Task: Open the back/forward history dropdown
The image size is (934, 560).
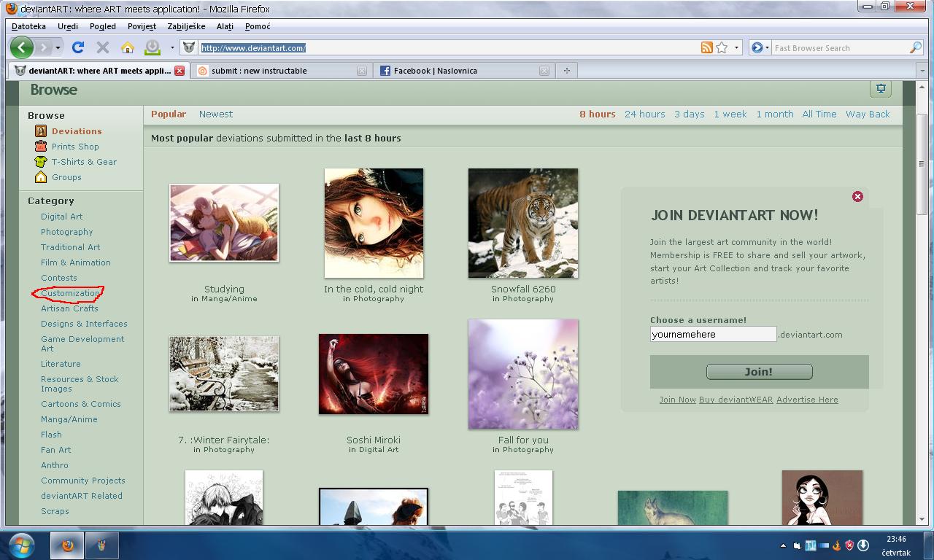Action: tap(58, 47)
